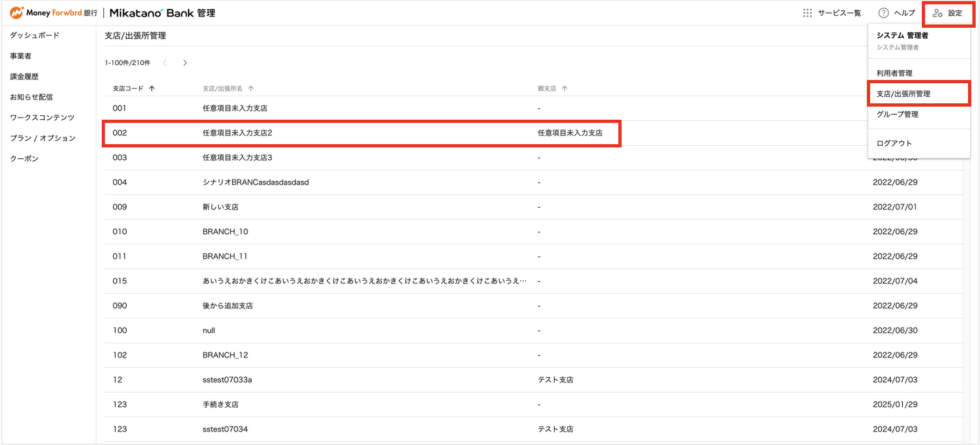The height and width of the screenshot is (445, 980).
Task: Select the long あいうえおかきくけこ row name
Action: [x=365, y=281]
